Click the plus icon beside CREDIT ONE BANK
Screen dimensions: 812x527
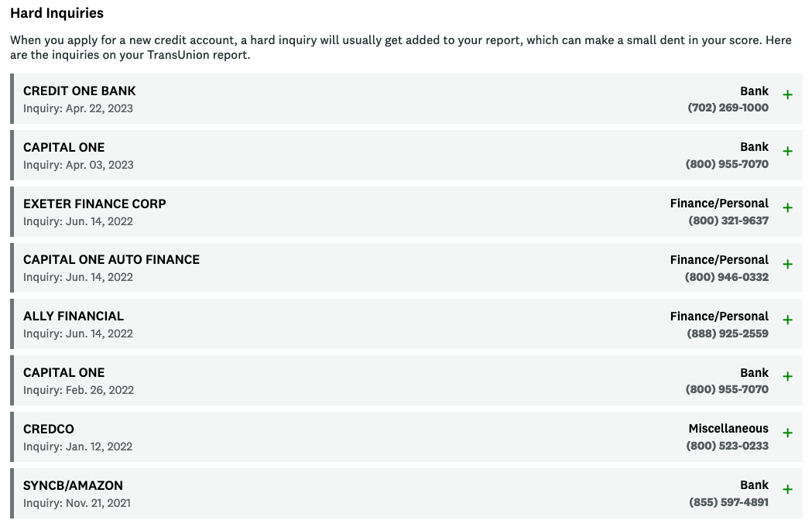(787, 94)
